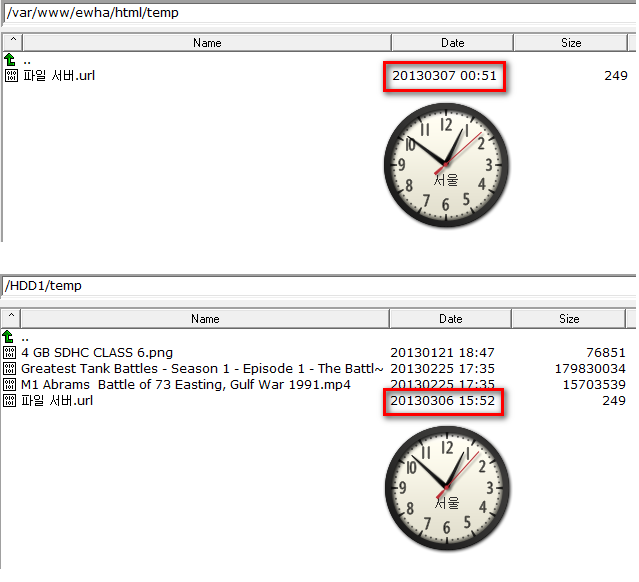Click the size value 179830034
Viewport: 639px width, 582px height.
[x=590, y=368]
